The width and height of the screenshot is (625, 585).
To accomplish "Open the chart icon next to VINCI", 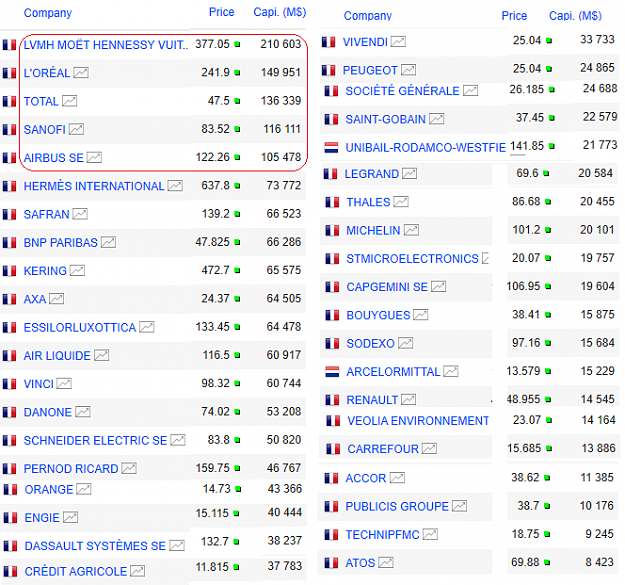I will click(64, 384).
